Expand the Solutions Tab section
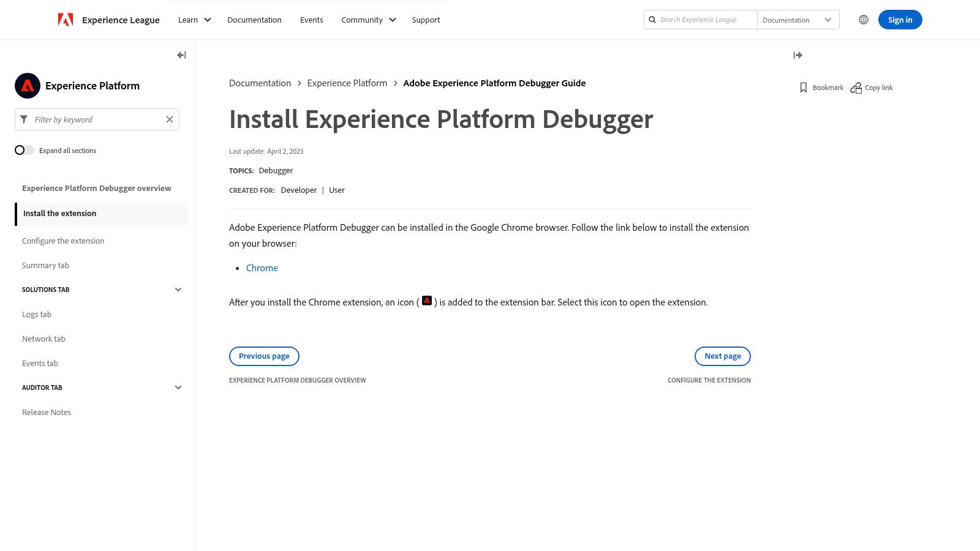The width and height of the screenshot is (980, 551). coord(178,289)
